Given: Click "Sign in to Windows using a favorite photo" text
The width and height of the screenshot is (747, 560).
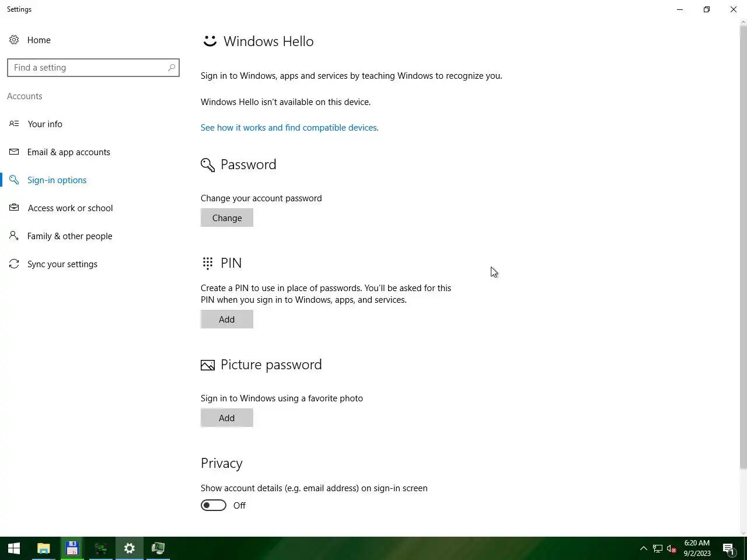Looking at the screenshot, I should click(x=282, y=398).
